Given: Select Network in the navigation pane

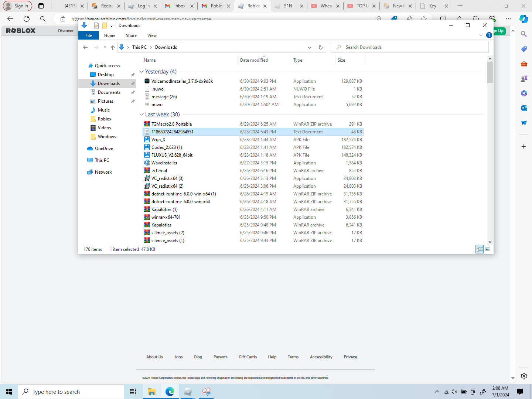Looking at the screenshot, I should tap(103, 172).
